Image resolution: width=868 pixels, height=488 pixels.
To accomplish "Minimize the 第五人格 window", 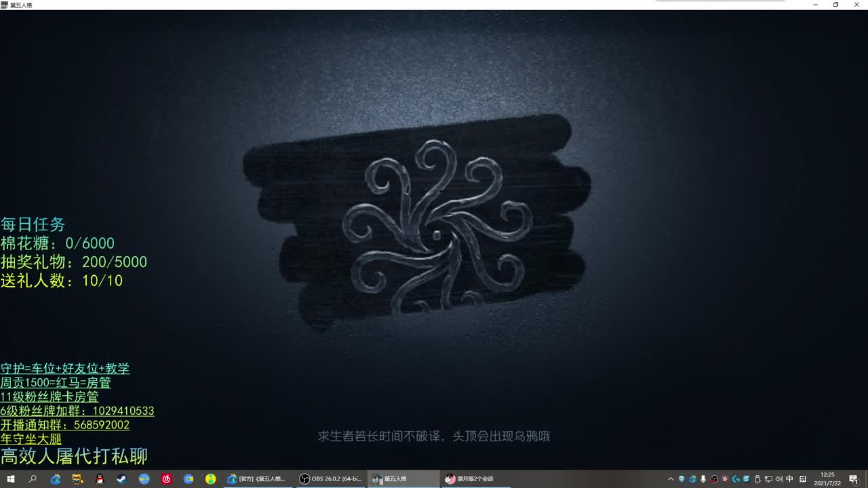I will 815,5.
